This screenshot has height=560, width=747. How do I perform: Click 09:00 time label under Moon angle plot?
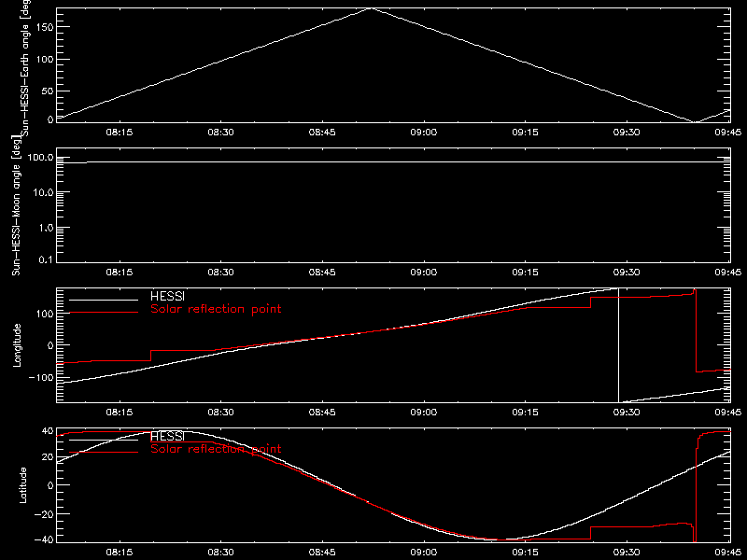click(x=424, y=273)
